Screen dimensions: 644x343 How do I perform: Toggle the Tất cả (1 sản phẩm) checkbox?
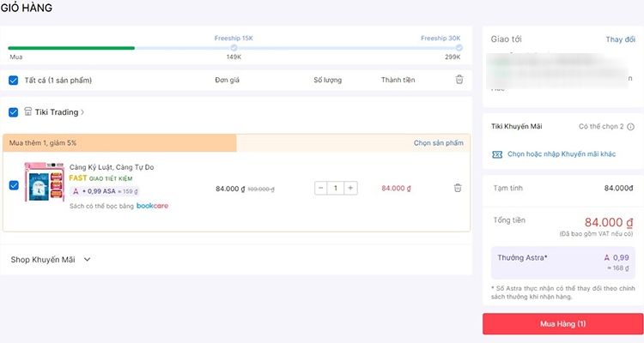14,81
